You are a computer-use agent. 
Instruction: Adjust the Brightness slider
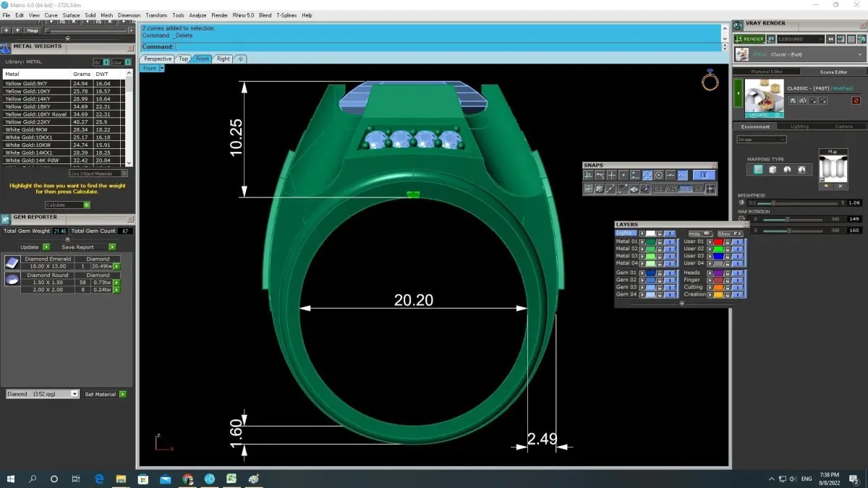798,203
